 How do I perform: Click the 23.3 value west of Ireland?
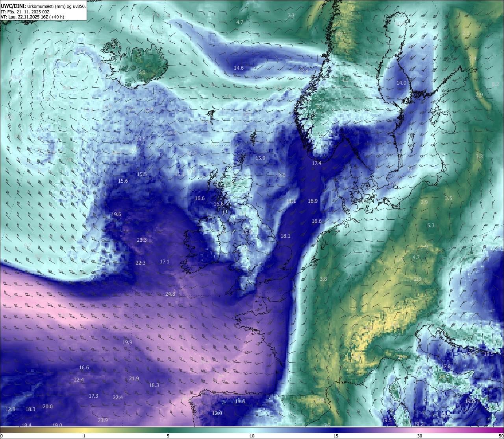(142, 240)
